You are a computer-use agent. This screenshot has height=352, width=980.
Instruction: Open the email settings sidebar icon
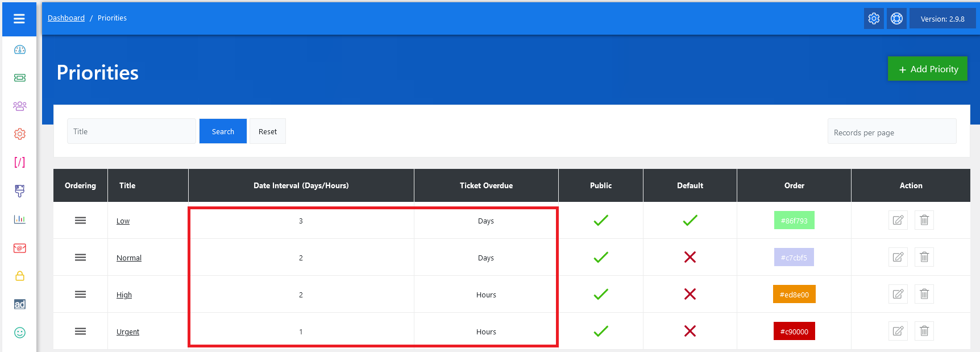point(20,248)
